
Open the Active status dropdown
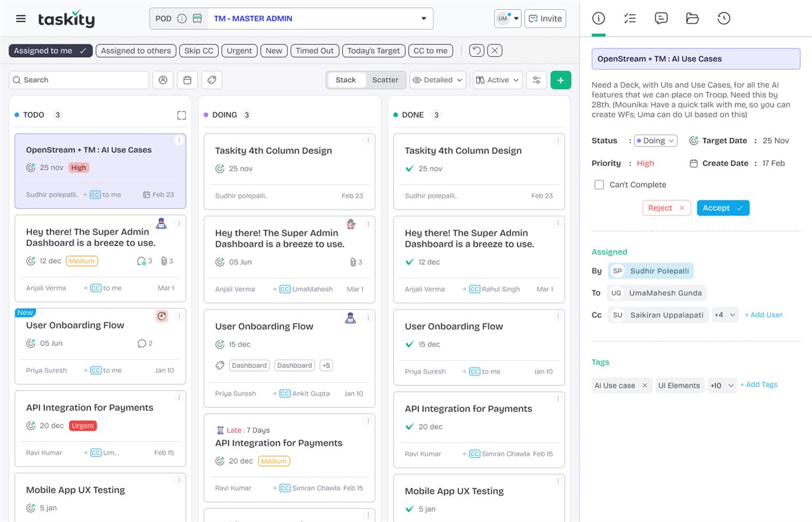498,80
